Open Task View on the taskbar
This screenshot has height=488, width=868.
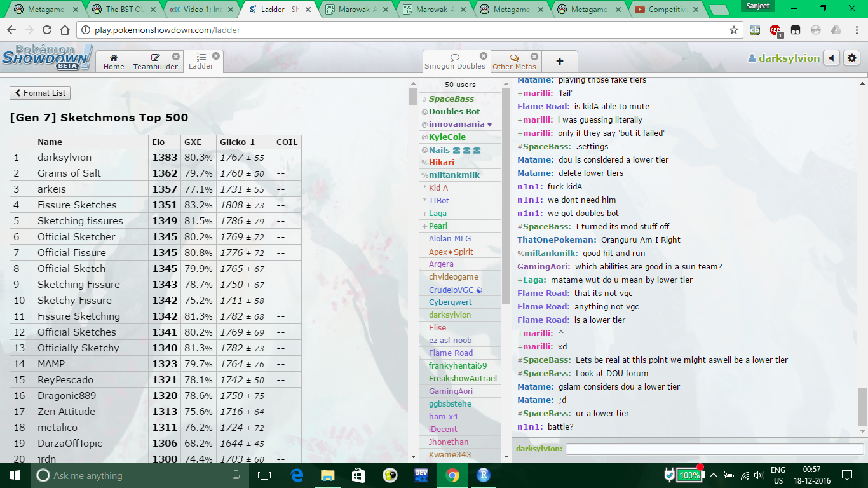264,475
